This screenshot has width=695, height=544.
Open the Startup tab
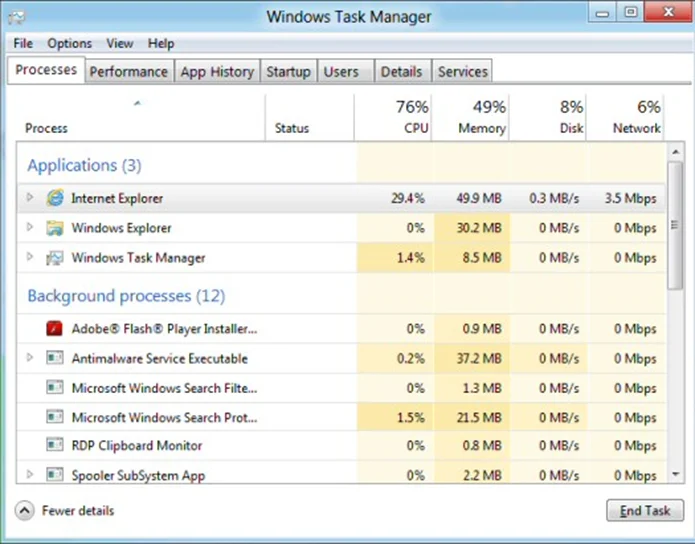point(288,71)
